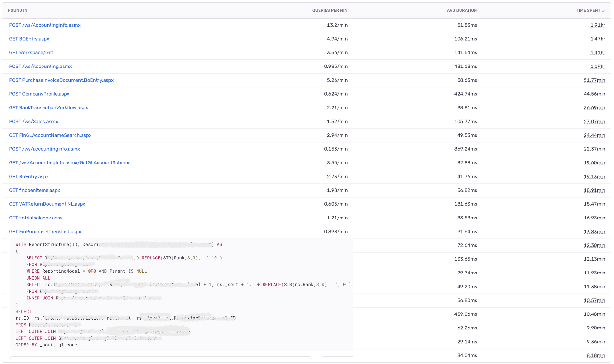Screen dimensions: 614x364
Task: Open POST /ws/Accounting.asmx endpoint
Action: point(40,66)
